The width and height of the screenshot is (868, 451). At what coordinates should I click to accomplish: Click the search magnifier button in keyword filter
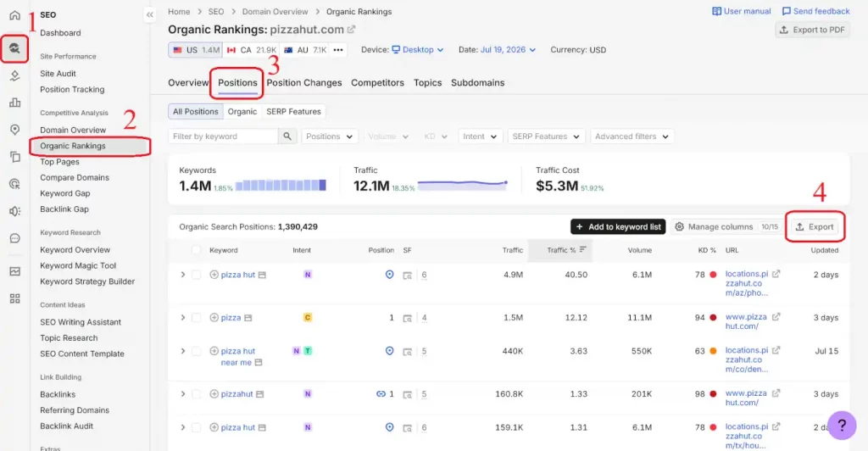287,136
